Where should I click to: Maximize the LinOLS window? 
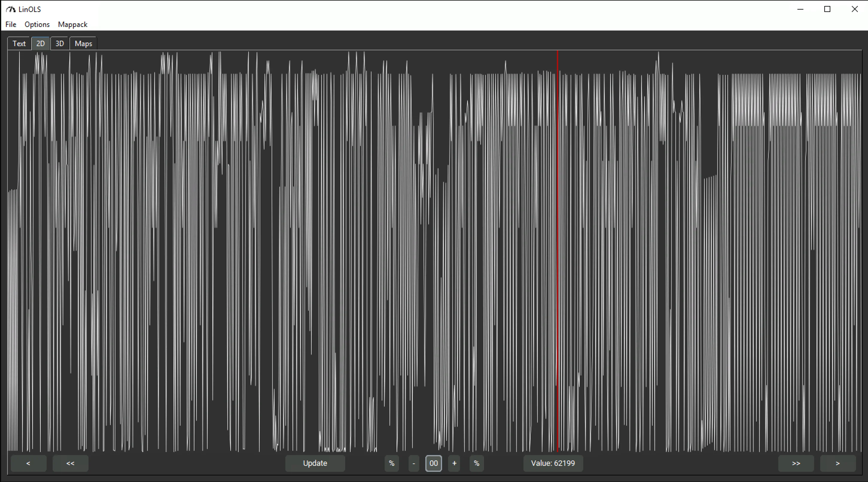coord(827,9)
